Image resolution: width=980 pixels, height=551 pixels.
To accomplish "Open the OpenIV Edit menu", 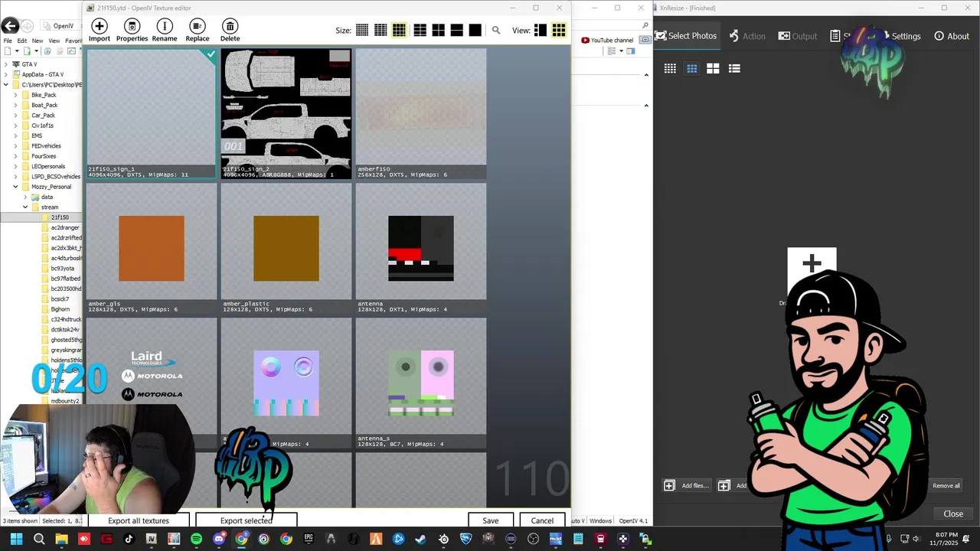I will (22, 41).
